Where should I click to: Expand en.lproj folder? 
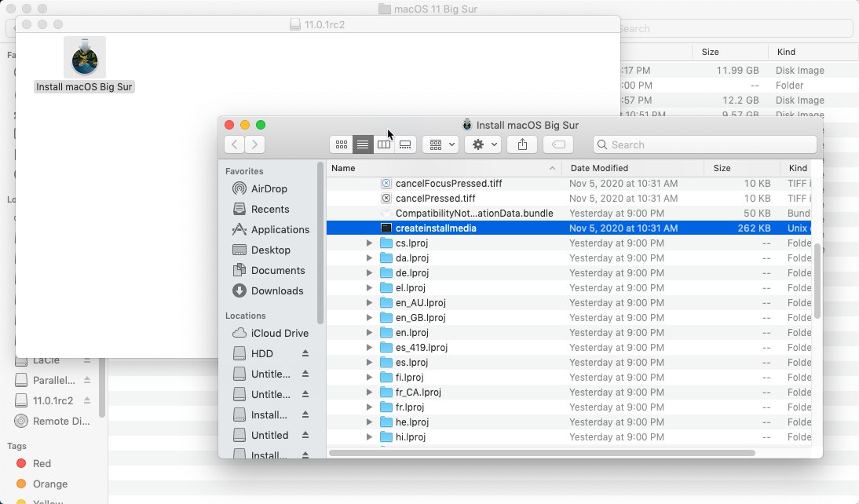click(369, 333)
